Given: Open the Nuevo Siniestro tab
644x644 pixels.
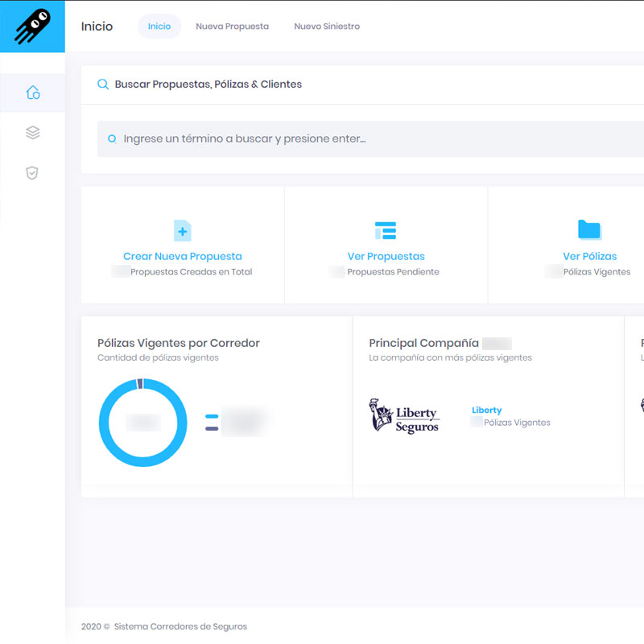Looking at the screenshot, I should point(327,27).
